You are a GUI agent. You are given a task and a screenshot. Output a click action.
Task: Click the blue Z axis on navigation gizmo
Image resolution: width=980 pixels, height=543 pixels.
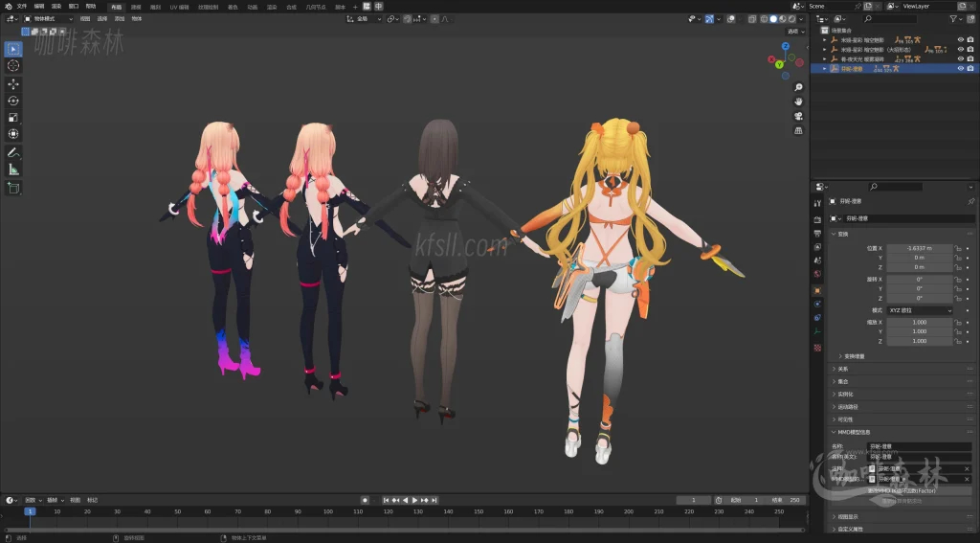pos(786,46)
